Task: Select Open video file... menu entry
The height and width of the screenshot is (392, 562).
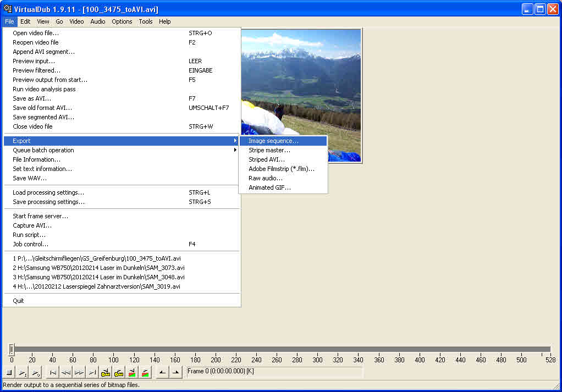Action: click(121, 33)
